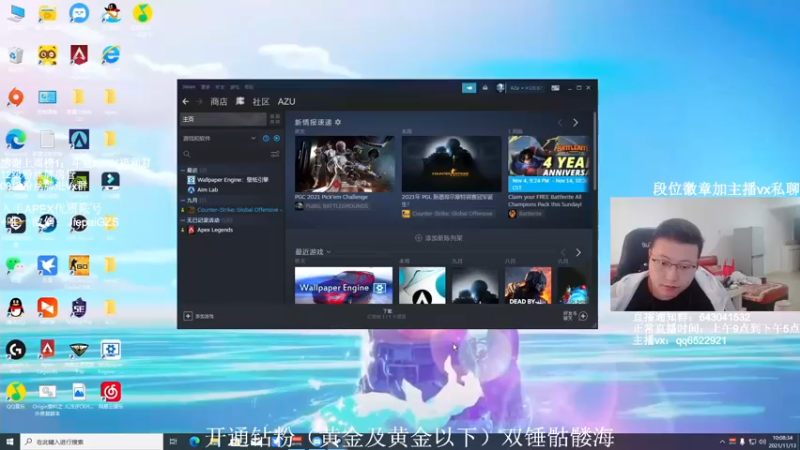Click the library search field
The height and width of the screenshot is (450, 800).
coord(224,154)
